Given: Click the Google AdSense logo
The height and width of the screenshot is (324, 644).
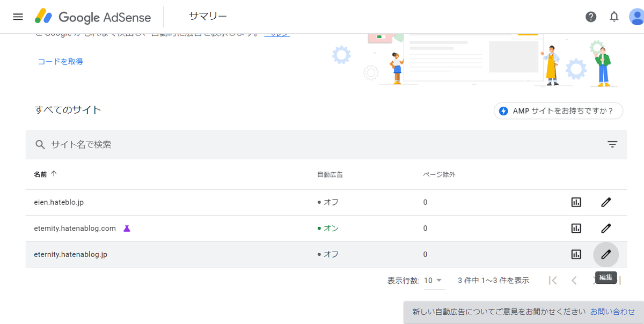Looking at the screenshot, I should click(93, 17).
